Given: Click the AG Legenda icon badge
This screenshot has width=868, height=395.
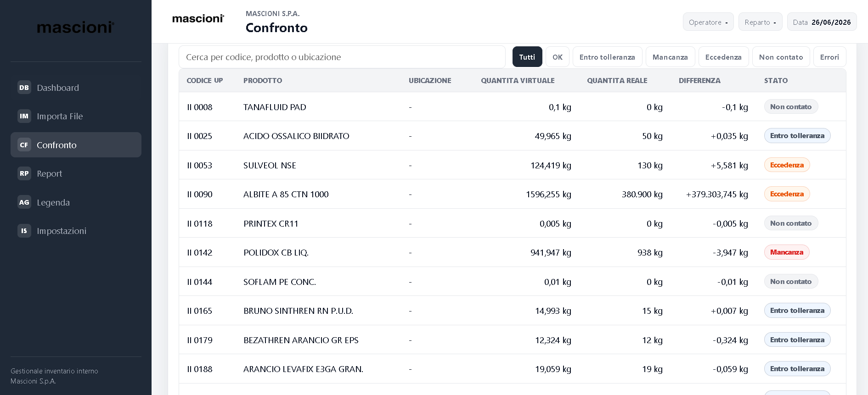Looking at the screenshot, I should coord(24,202).
